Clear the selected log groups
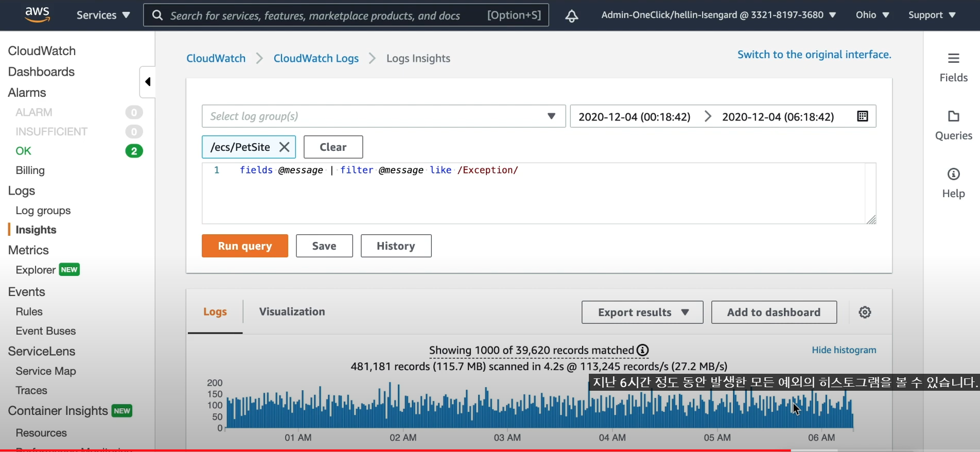The width and height of the screenshot is (980, 452). 333,147
